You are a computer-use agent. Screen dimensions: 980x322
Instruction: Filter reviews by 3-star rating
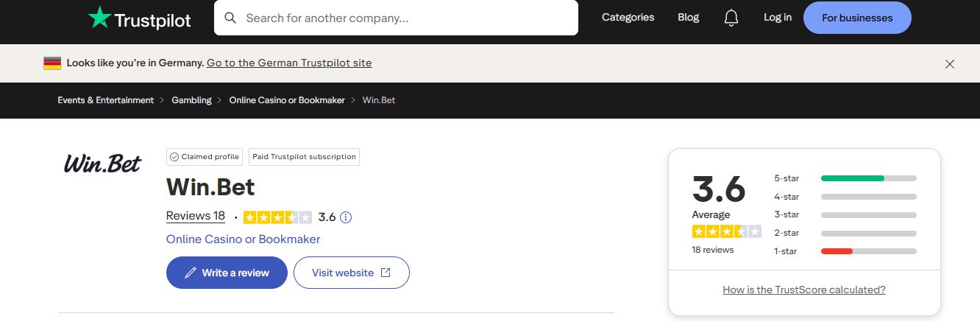click(845, 215)
